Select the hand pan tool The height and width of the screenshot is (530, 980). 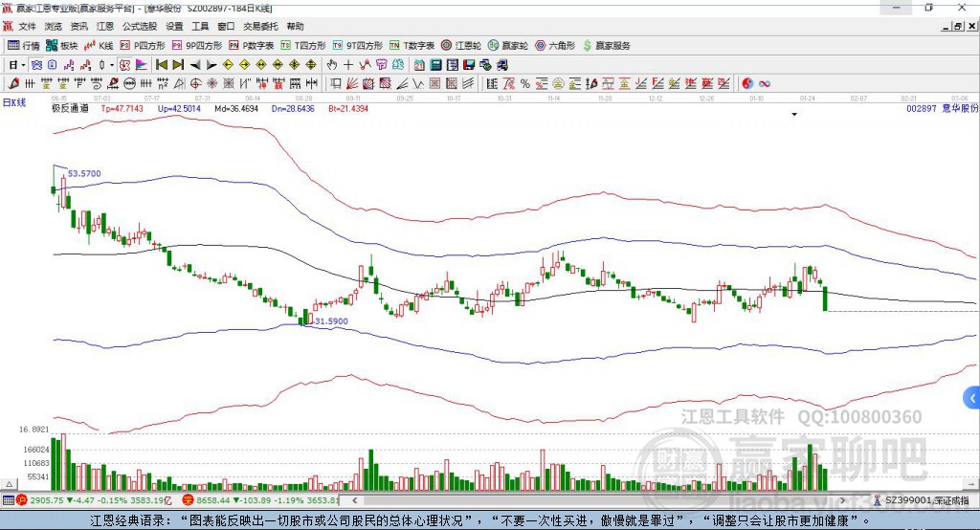coord(331,64)
